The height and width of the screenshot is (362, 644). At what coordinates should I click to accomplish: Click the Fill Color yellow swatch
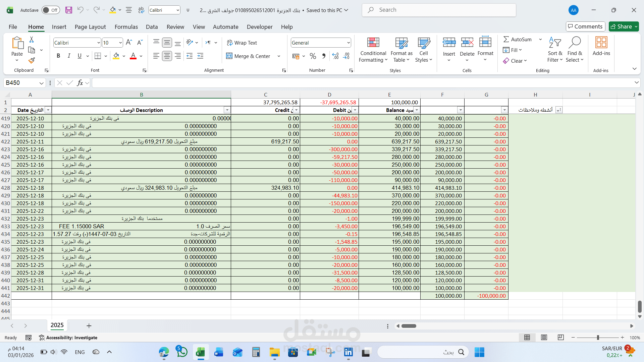[x=116, y=56]
